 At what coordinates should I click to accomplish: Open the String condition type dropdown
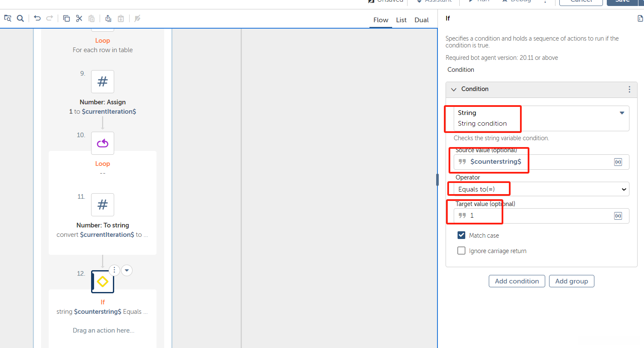click(541, 118)
